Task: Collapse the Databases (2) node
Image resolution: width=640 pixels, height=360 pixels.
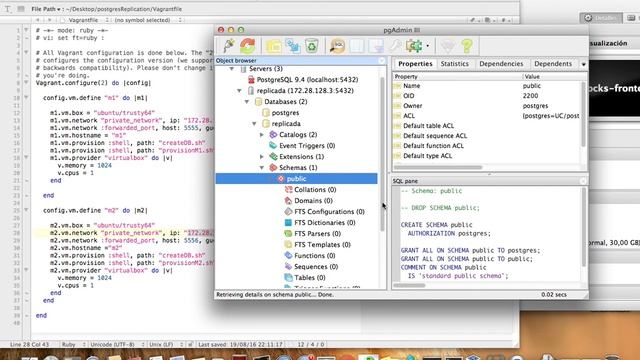Action: [x=247, y=102]
